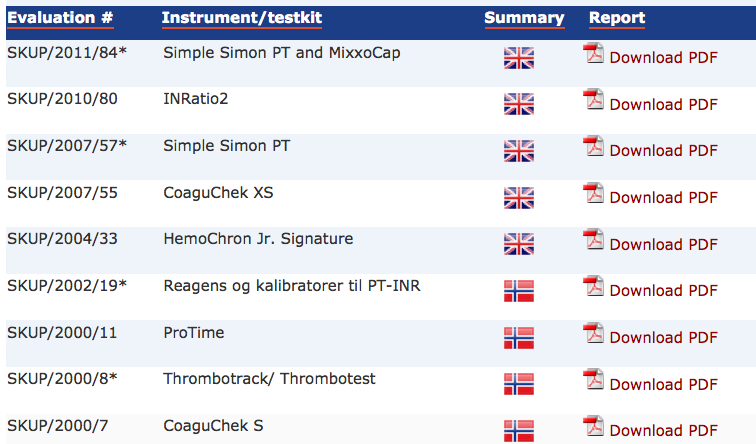Viewport: 756px width, 444px height.
Task: Open Norwegian flag summary for Thrombotrack/ Thrombotest
Action: tap(519, 384)
